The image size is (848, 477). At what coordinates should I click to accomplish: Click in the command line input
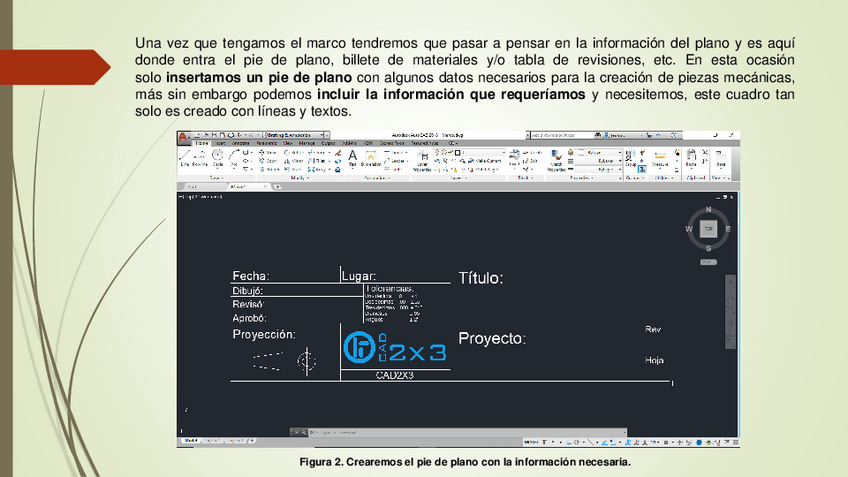pyautogui.click(x=468, y=433)
